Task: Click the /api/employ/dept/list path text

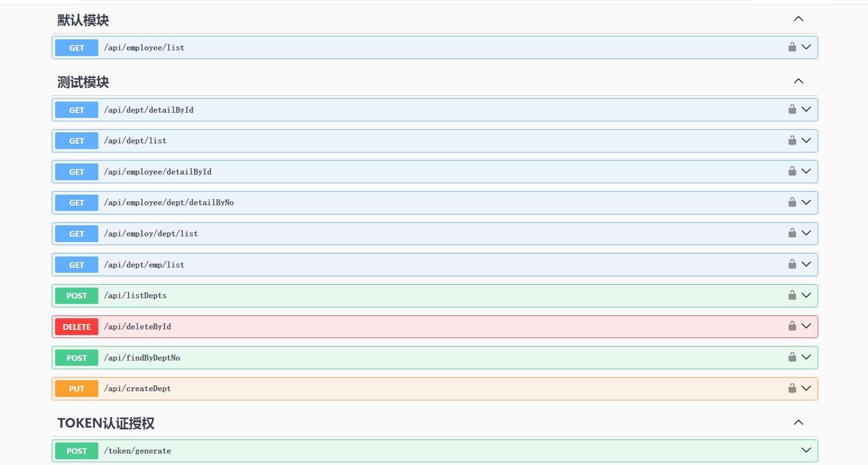Action: click(x=151, y=233)
